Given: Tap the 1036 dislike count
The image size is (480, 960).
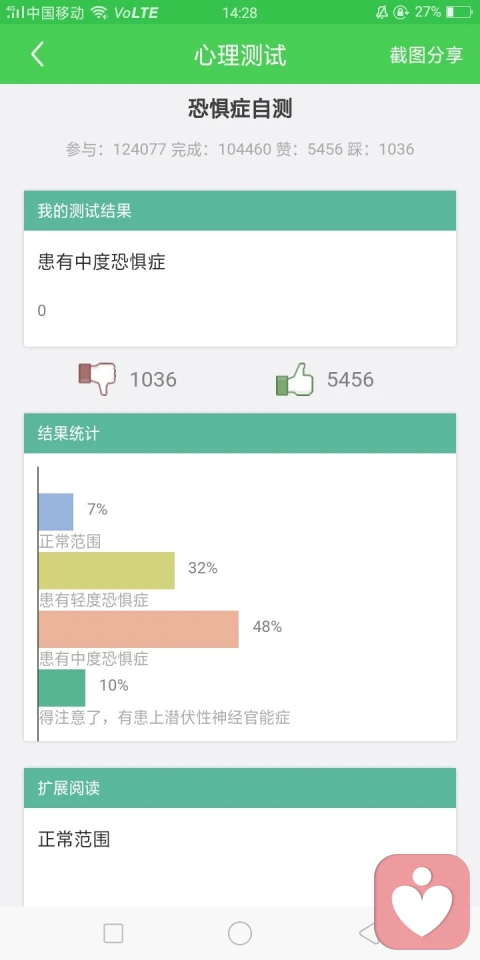Looking at the screenshot, I should coord(153,380).
